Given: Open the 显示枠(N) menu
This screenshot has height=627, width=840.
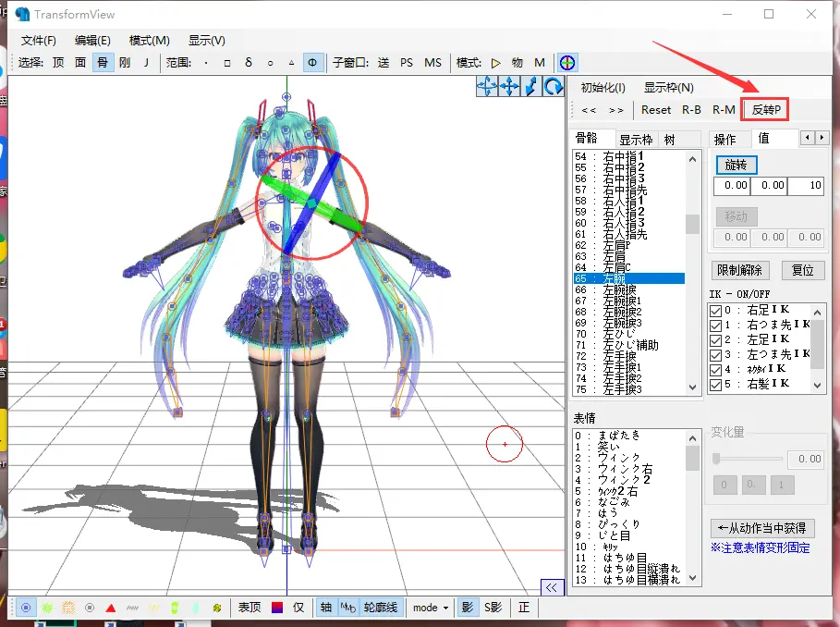Looking at the screenshot, I should click(668, 87).
